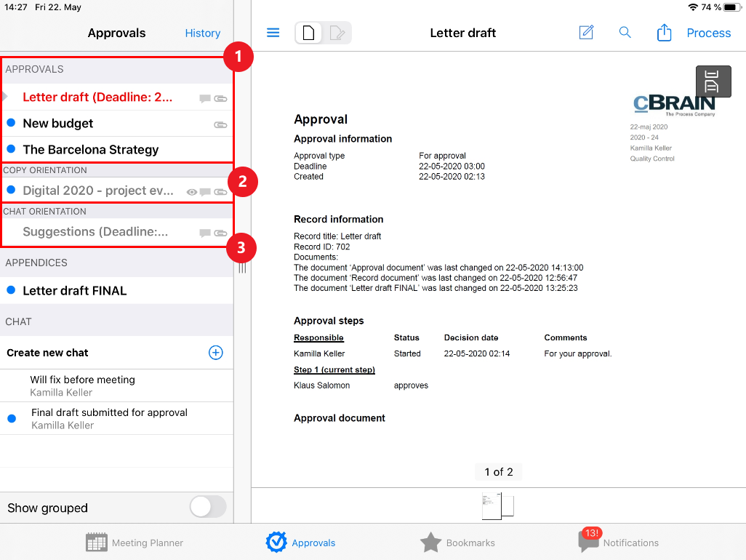
Task: Open The Barcelona Strategy approval
Action: [90, 150]
